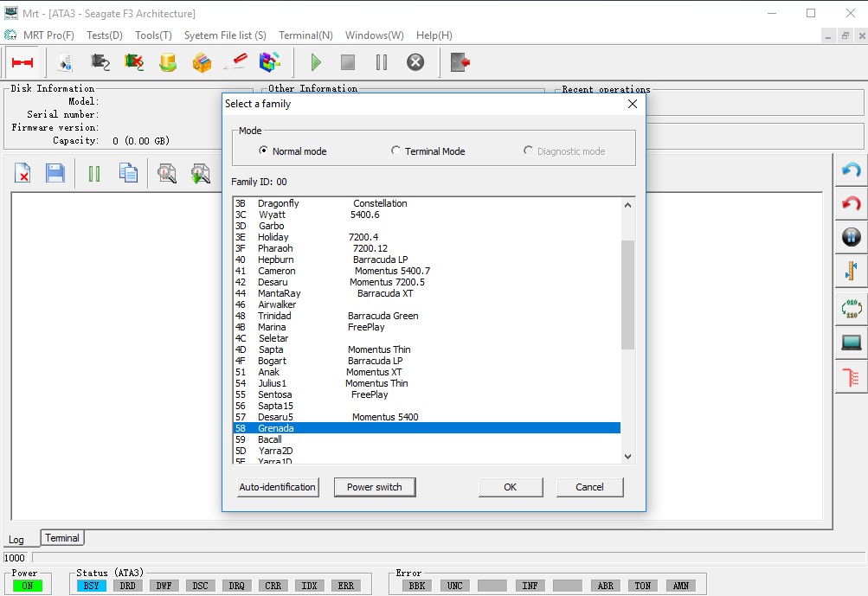Select the 4D Sapta Momentus Thin row

pos(427,349)
